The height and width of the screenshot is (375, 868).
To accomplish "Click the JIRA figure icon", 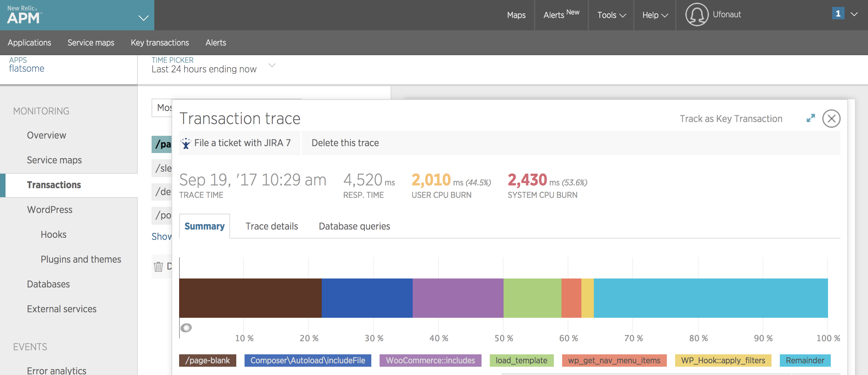I will pos(186,143).
